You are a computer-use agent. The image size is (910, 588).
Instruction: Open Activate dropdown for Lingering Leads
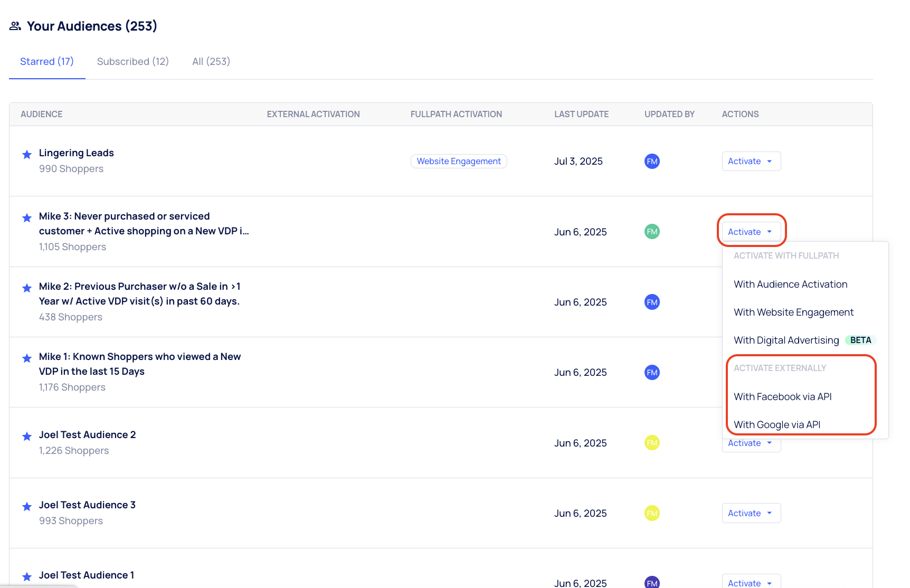coord(751,162)
